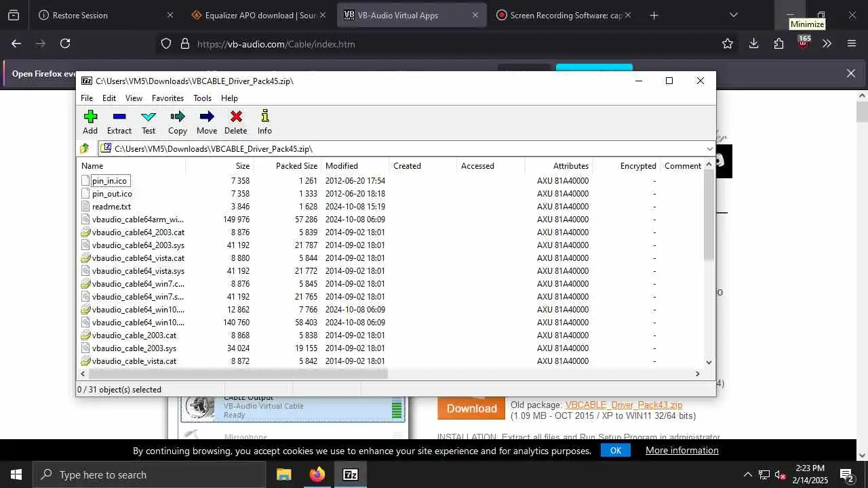Click icon of vbaudio_cable64_2003.cat

pyautogui.click(x=85, y=232)
